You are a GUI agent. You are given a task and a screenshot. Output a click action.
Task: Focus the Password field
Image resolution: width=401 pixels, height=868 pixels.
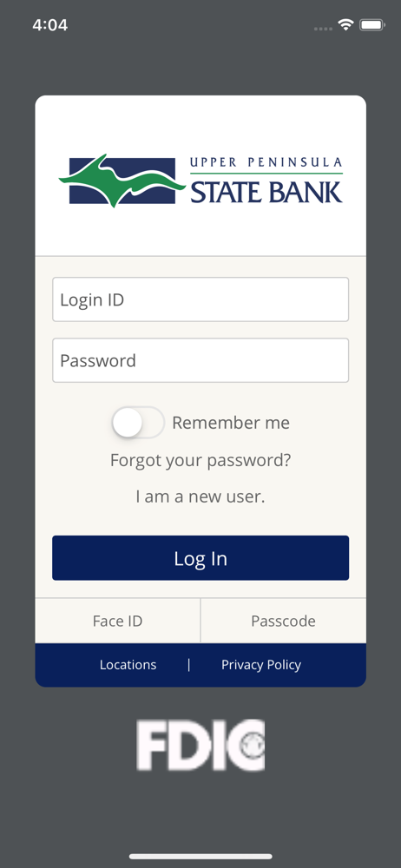200,360
